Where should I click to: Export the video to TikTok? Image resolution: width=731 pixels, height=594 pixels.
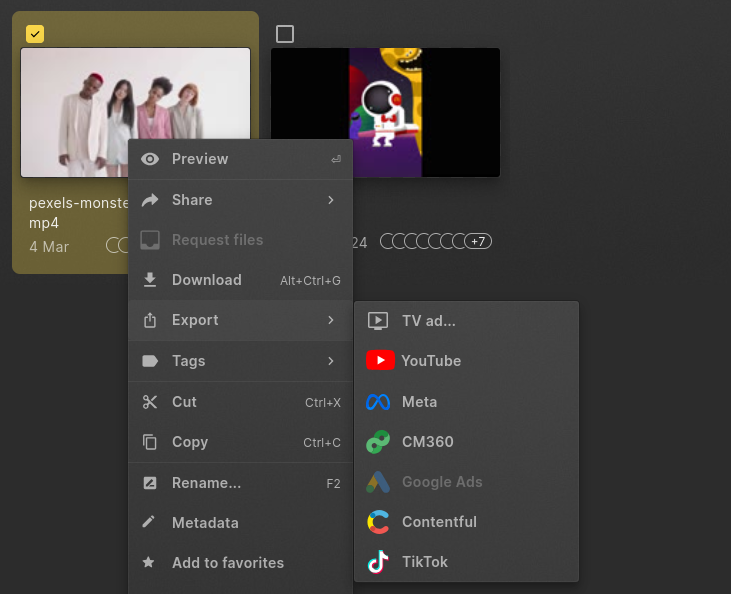coord(466,562)
